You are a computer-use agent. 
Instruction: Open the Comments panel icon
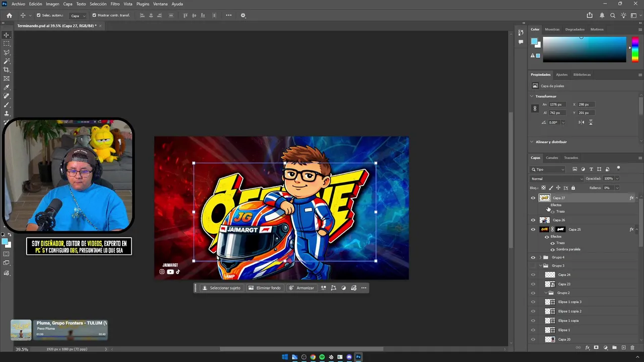point(521,42)
